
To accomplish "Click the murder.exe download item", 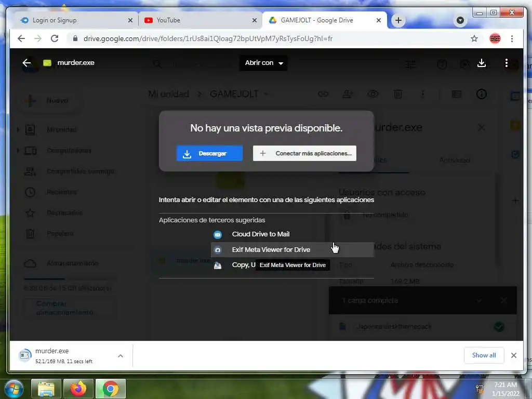I will (63, 356).
